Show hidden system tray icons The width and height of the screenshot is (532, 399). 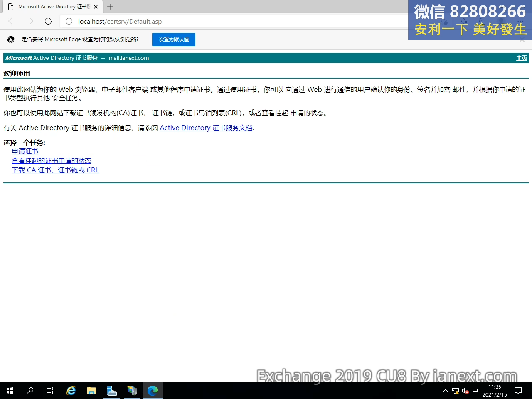coord(446,391)
